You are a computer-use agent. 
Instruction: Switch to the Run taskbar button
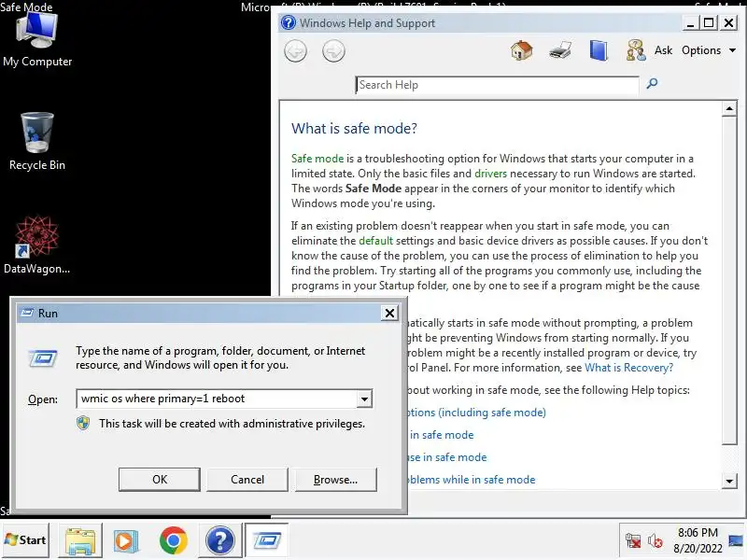click(267, 540)
